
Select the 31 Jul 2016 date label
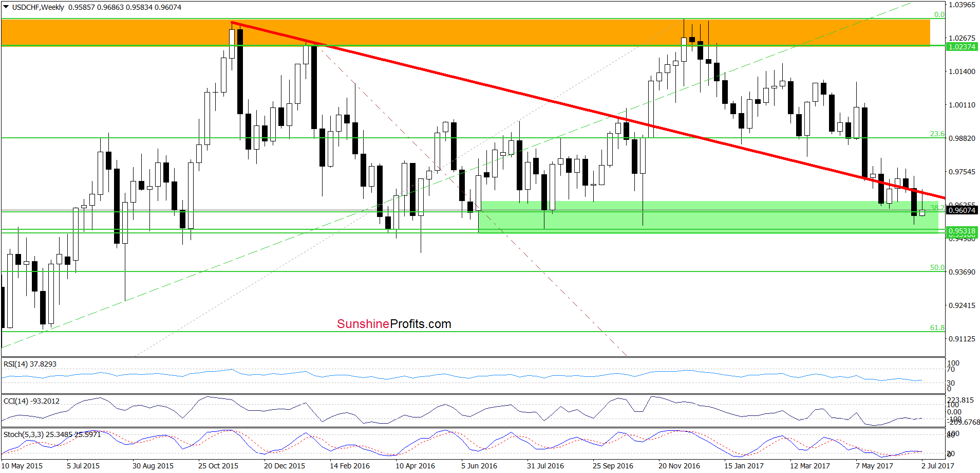[545, 466]
